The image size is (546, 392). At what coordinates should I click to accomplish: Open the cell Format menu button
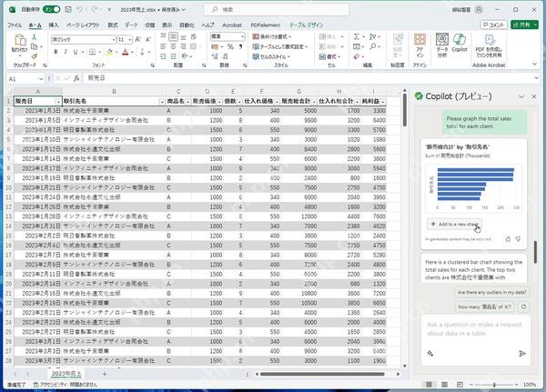coord(329,56)
